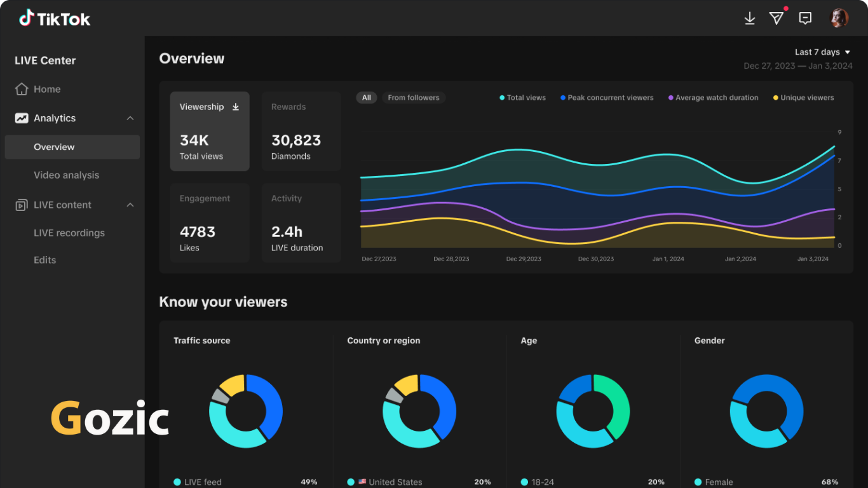Collapse the LIVE content section chevron
This screenshot has height=488, width=868.
[130, 205]
